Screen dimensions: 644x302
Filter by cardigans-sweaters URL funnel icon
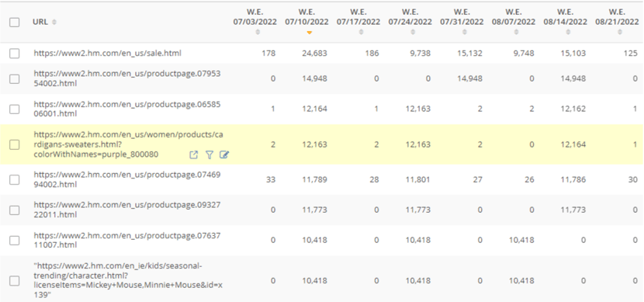(x=209, y=155)
